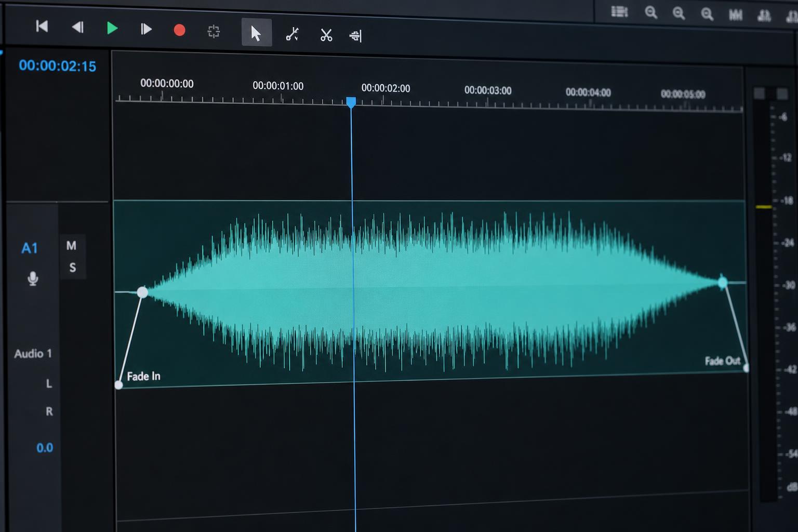The image size is (798, 532).
Task: Mute track A1 with the M button
Action: pyautogui.click(x=72, y=245)
